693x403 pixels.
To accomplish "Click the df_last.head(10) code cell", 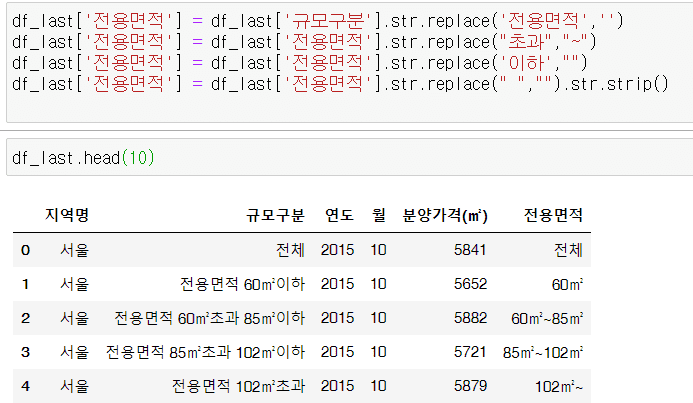I will (x=349, y=157).
